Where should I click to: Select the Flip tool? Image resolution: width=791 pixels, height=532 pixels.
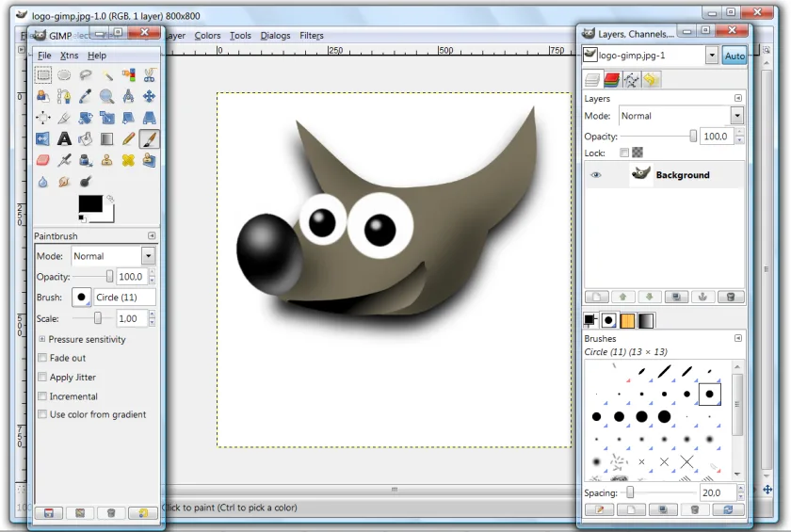click(43, 138)
